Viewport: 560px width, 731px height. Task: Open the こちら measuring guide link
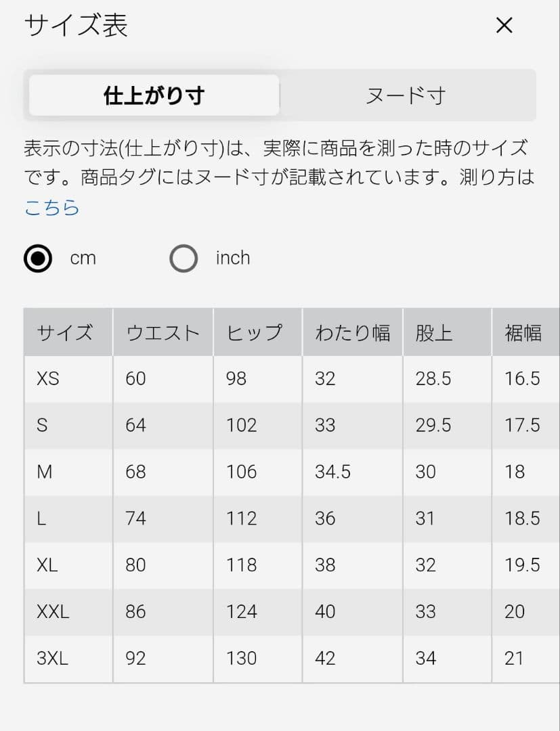[51, 207]
